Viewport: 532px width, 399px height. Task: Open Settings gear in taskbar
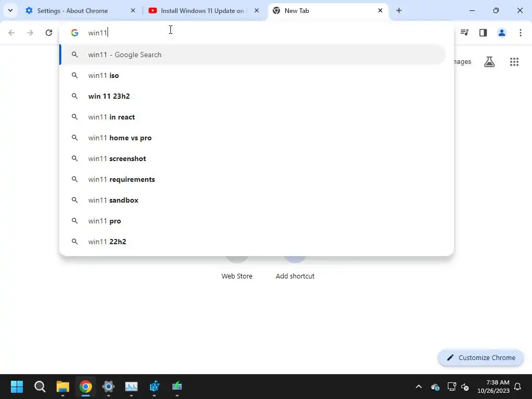109,387
